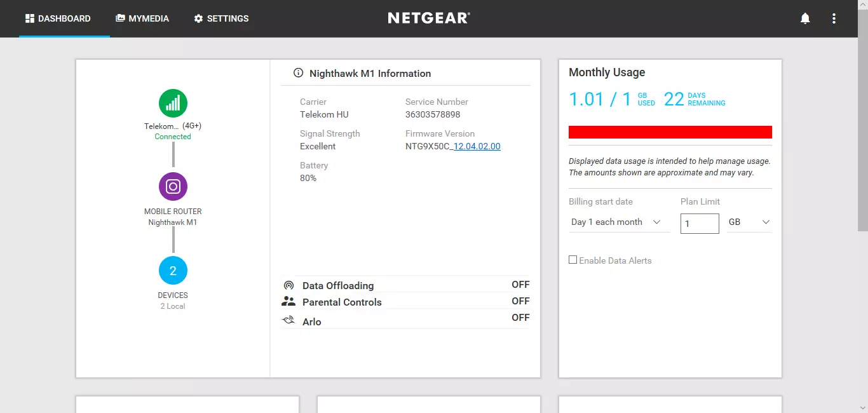The width and height of the screenshot is (868, 413).
Task: Click the Dashboard grid icon
Action: tap(30, 18)
